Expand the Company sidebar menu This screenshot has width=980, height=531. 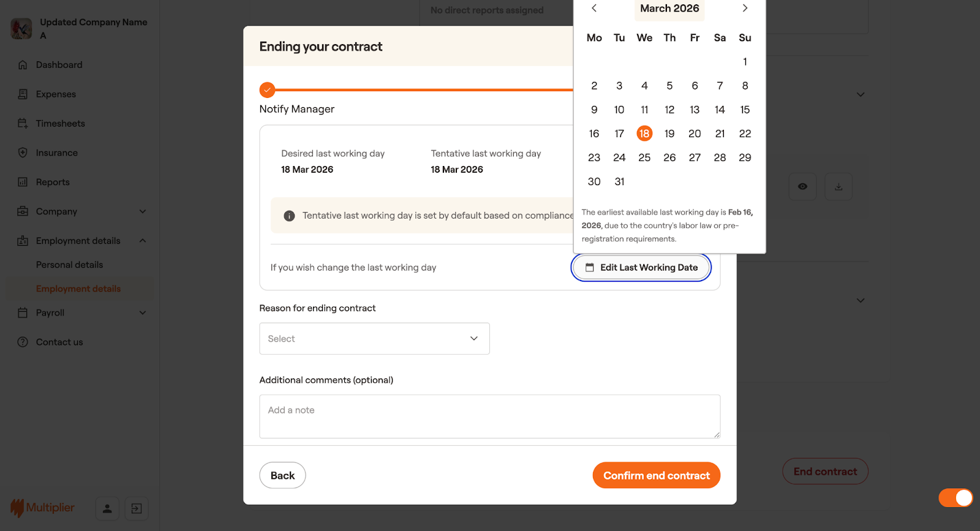pos(143,211)
